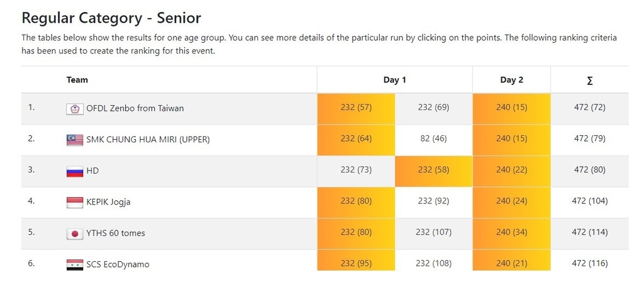The image size is (644, 282).
Task: View HD's highlighted 232 (58) run details
Action: pos(433,170)
